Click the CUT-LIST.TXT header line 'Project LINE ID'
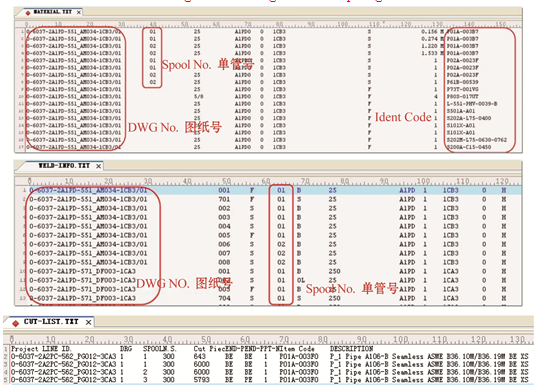 point(41,348)
